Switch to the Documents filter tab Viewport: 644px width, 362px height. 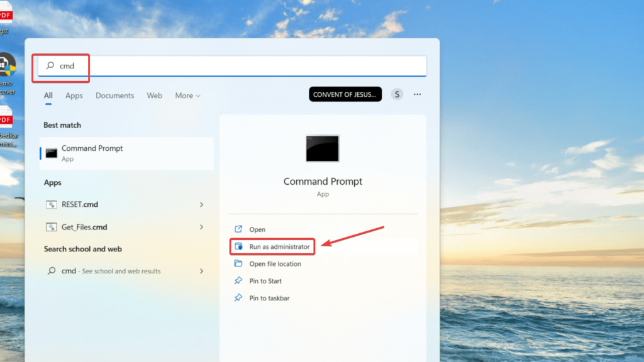[114, 96]
